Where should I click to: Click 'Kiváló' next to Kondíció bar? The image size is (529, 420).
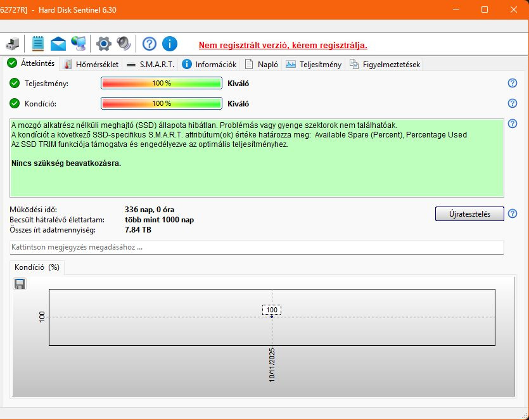tap(238, 103)
